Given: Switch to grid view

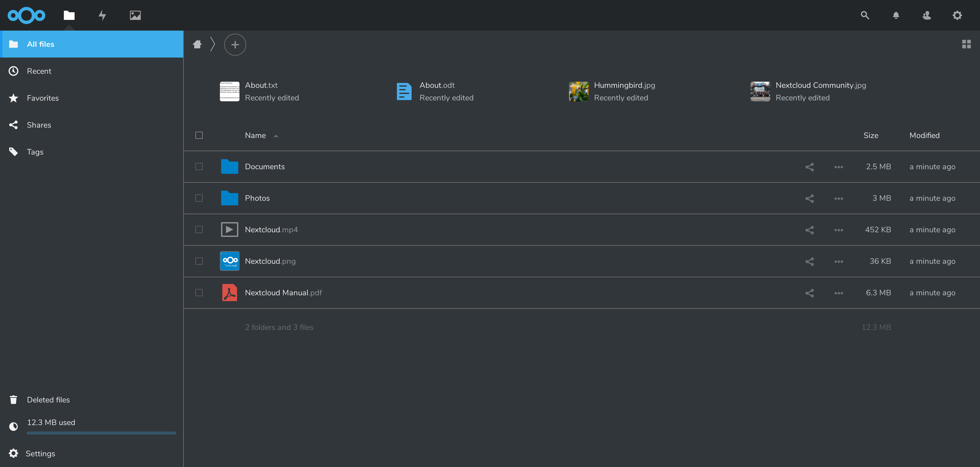Looking at the screenshot, I should pyautogui.click(x=966, y=44).
